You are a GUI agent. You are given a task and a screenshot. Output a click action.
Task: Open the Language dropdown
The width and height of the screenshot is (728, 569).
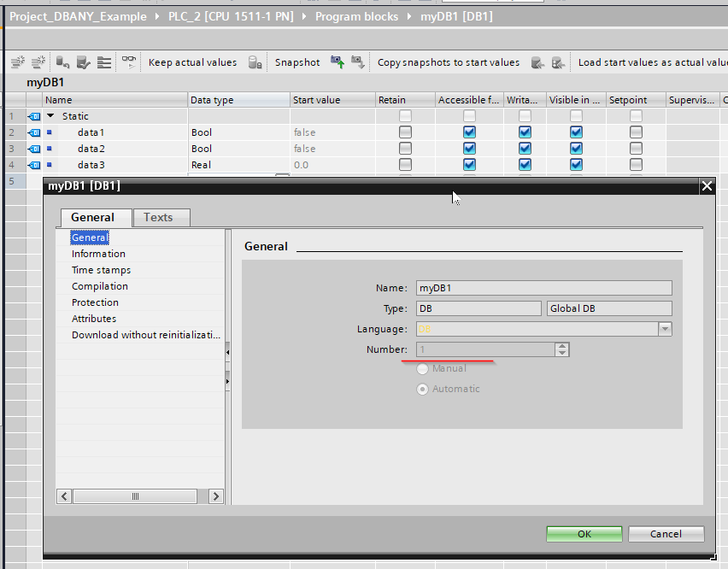664,329
